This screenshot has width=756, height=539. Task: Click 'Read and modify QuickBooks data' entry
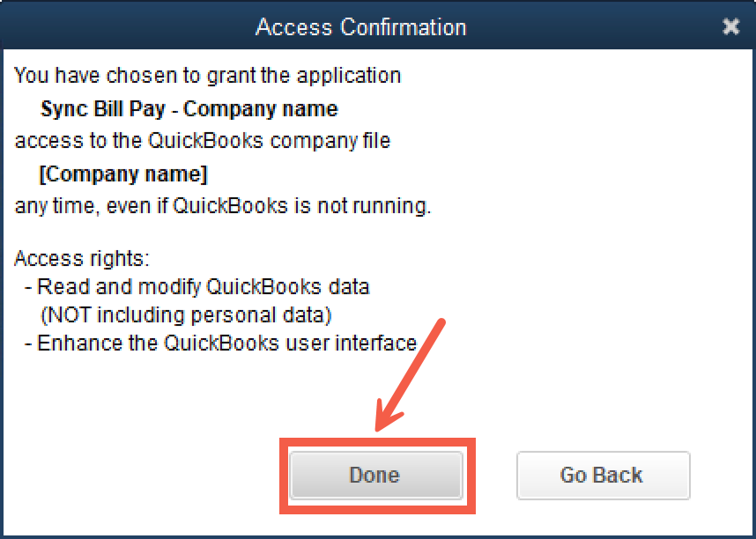[203, 287]
